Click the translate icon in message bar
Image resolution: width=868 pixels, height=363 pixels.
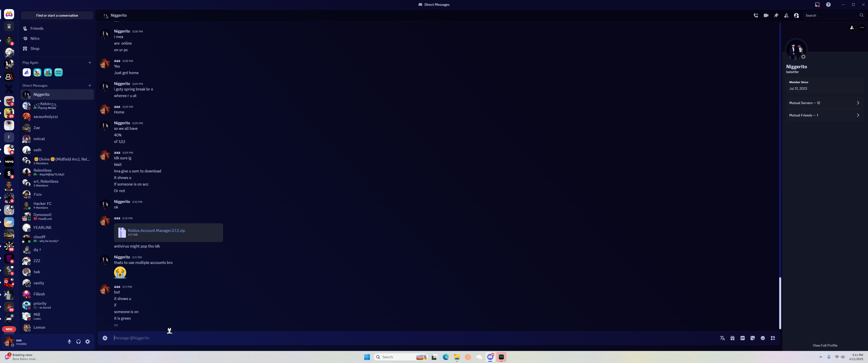tap(722, 338)
